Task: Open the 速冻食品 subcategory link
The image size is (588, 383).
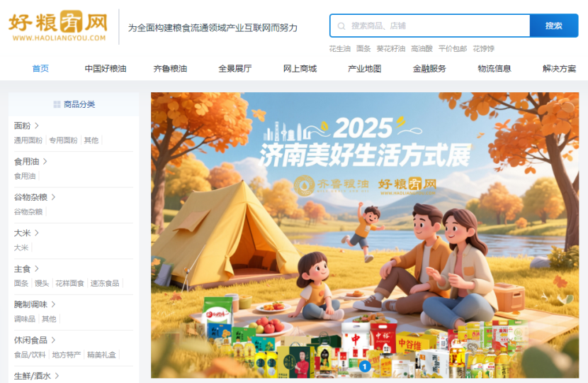Action: pos(105,284)
